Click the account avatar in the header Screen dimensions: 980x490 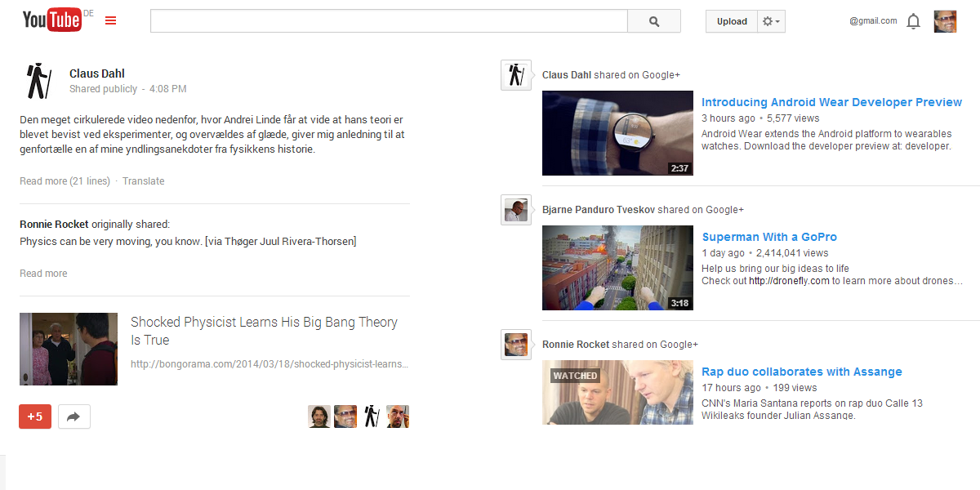pos(945,21)
